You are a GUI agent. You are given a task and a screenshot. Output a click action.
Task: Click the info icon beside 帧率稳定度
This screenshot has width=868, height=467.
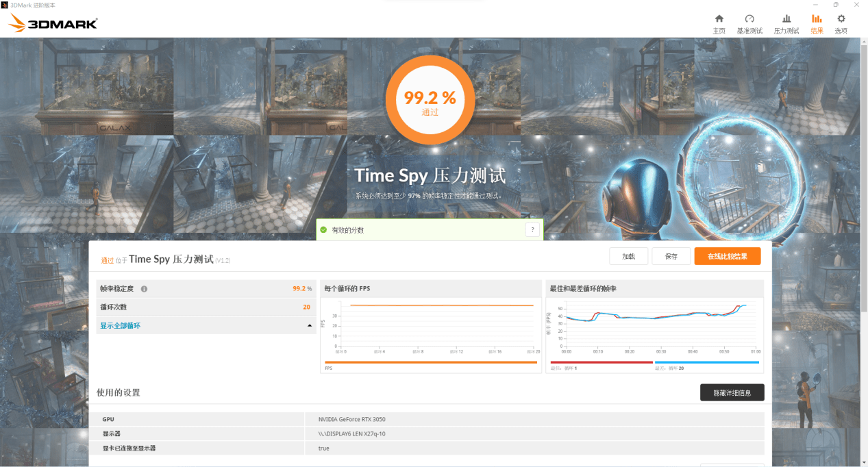tap(144, 288)
